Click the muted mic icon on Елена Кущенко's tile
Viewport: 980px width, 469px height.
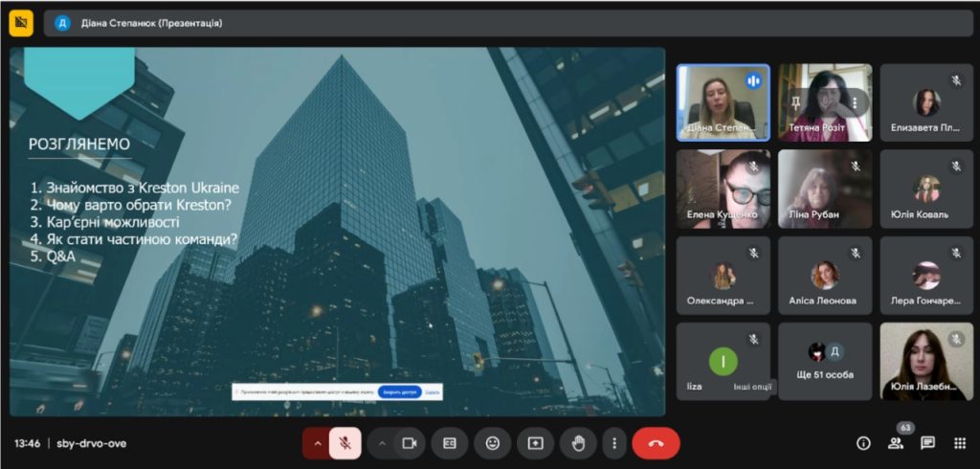pyautogui.click(x=754, y=167)
